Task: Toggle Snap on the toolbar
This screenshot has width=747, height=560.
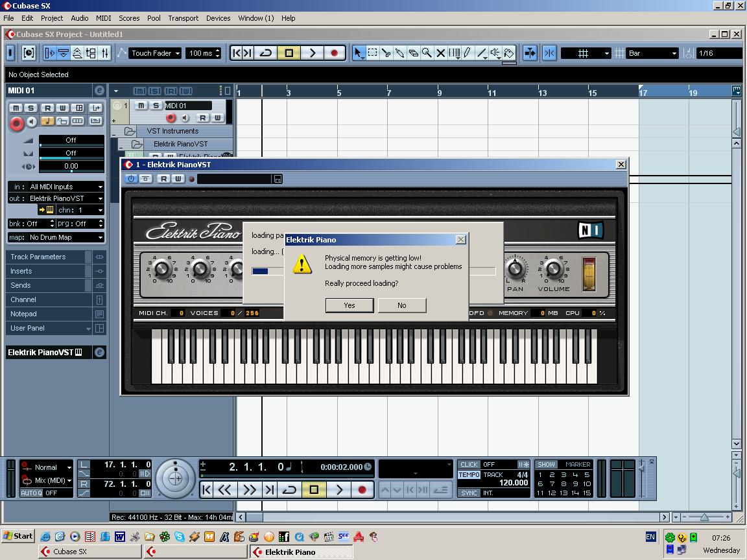Action: (549, 53)
